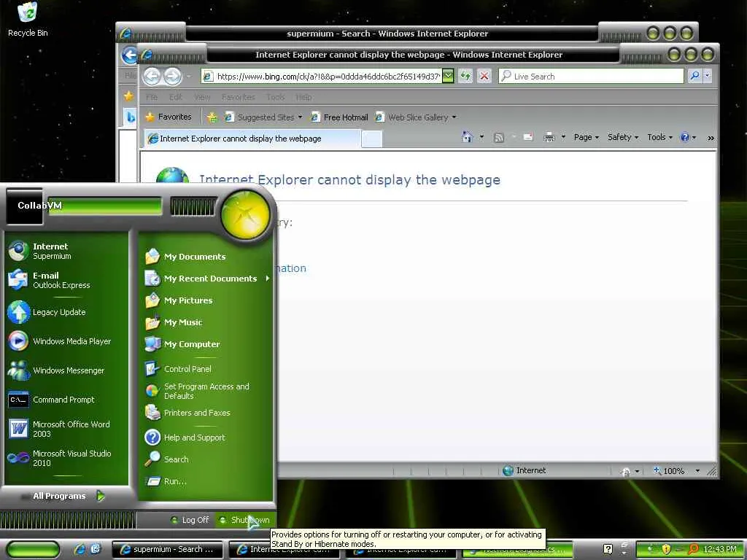Select the 'Internet Explorer cannot display' tab

[x=252, y=139]
